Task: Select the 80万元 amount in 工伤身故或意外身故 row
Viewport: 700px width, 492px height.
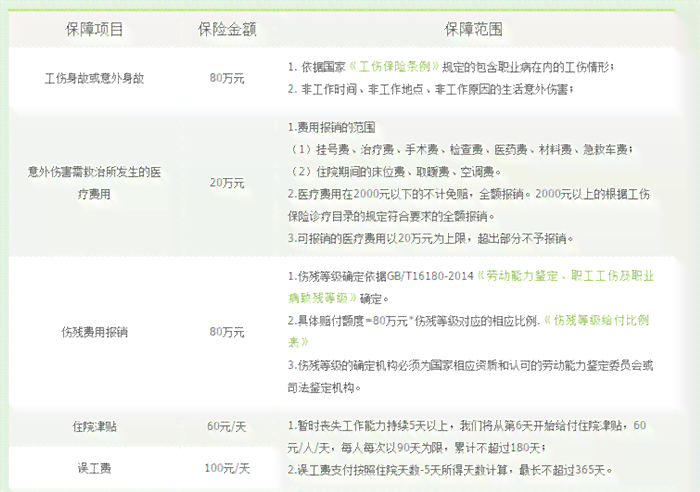Action: [227, 78]
